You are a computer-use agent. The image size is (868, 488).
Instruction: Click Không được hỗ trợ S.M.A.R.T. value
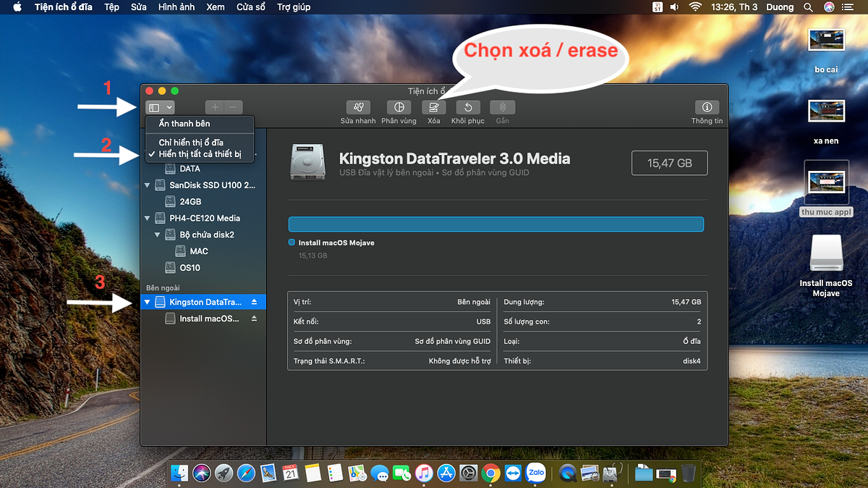[x=460, y=361]
